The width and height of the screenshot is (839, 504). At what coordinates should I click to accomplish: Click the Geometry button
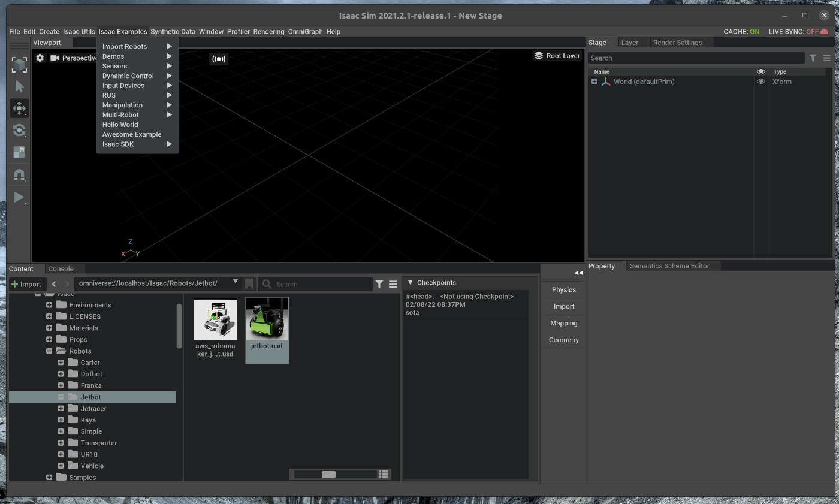563,340
